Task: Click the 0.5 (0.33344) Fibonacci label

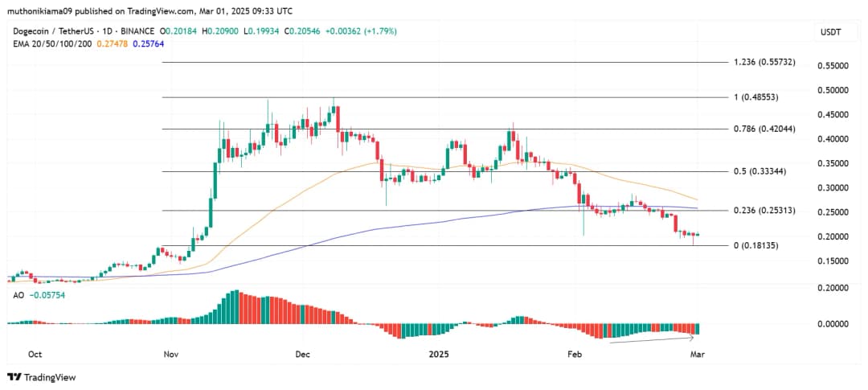Action: [x=760, y=171]
